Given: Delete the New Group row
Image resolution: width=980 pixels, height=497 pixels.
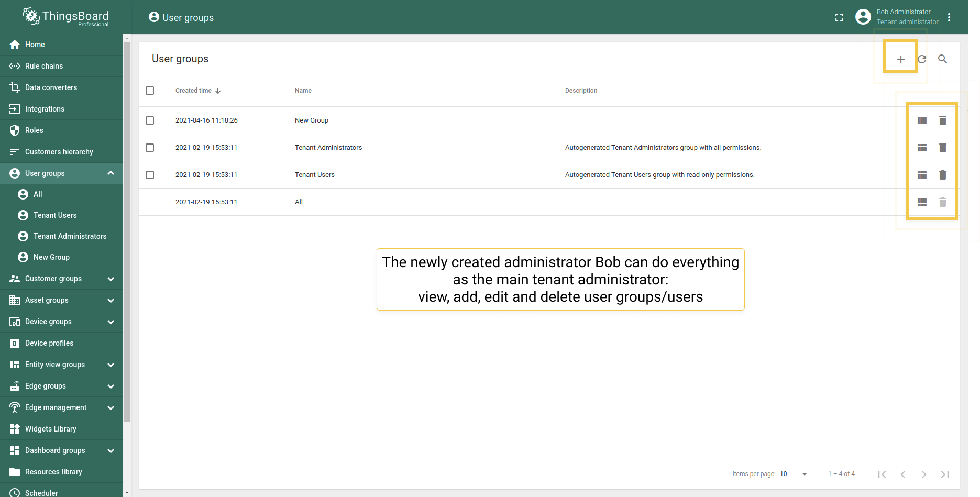Looking at the screenshot, I should coord(943,120).
